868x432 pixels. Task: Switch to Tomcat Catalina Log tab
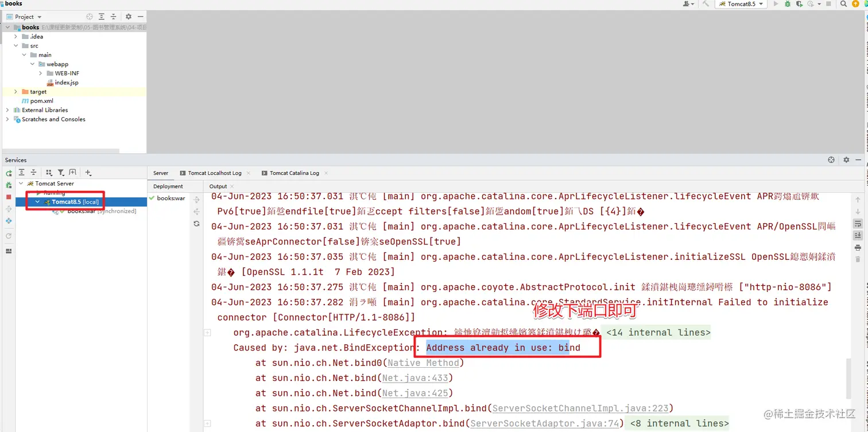(290, 173)
